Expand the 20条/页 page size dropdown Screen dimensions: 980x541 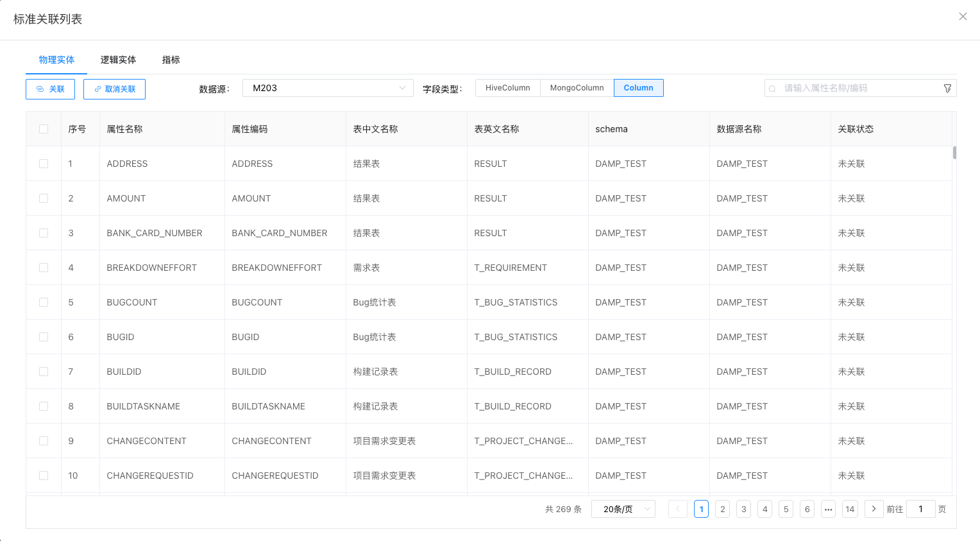pos(623,509)
